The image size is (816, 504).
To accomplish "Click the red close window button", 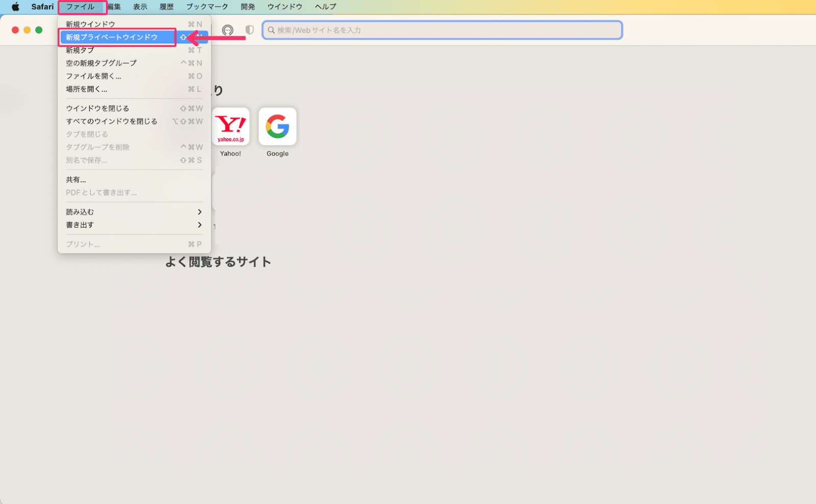I will (15, 30).
